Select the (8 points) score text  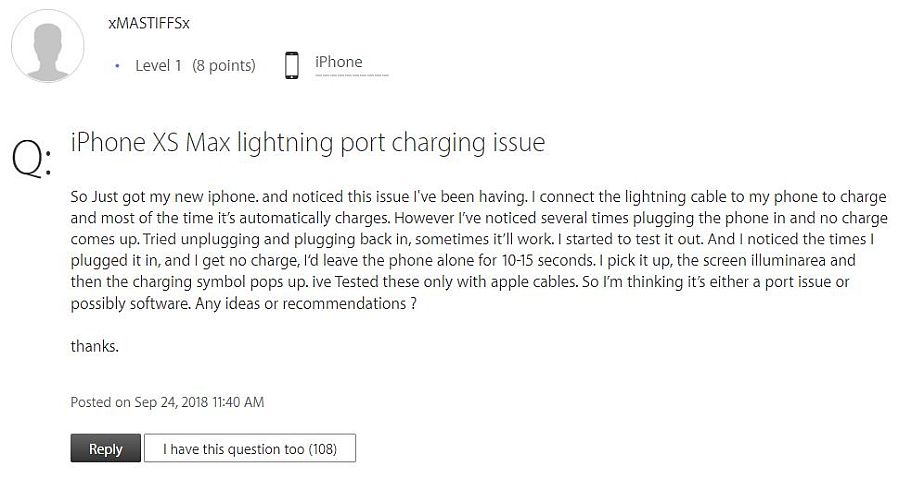(x=224, y=65)
